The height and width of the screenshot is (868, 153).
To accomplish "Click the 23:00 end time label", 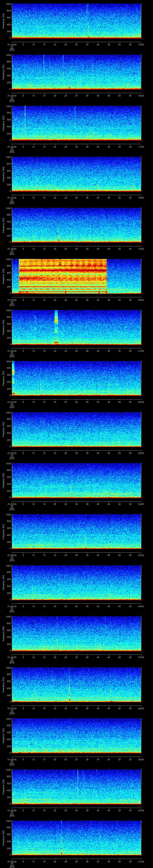I will point(141,453).
